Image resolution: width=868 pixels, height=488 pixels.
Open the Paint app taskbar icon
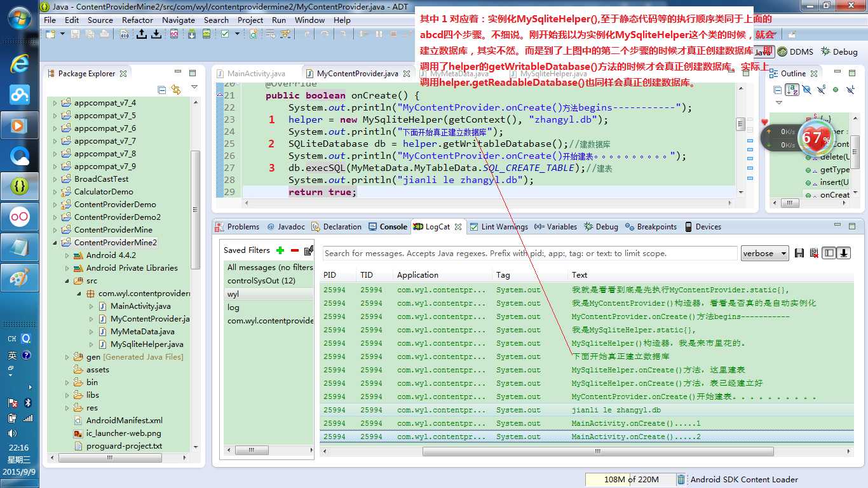click(x=19, y=278)
